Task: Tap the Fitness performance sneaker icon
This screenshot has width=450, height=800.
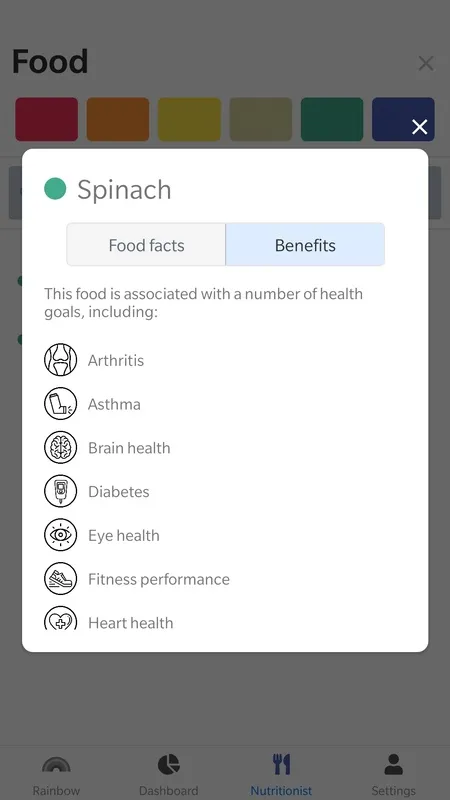Action: coord(60,579)
